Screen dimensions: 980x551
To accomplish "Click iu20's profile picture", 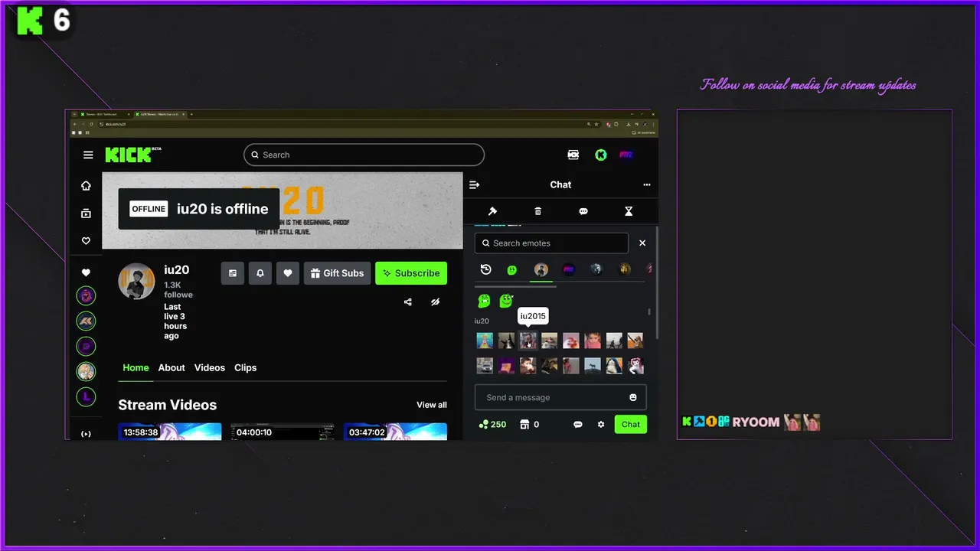I will click(x=137, y=282).
